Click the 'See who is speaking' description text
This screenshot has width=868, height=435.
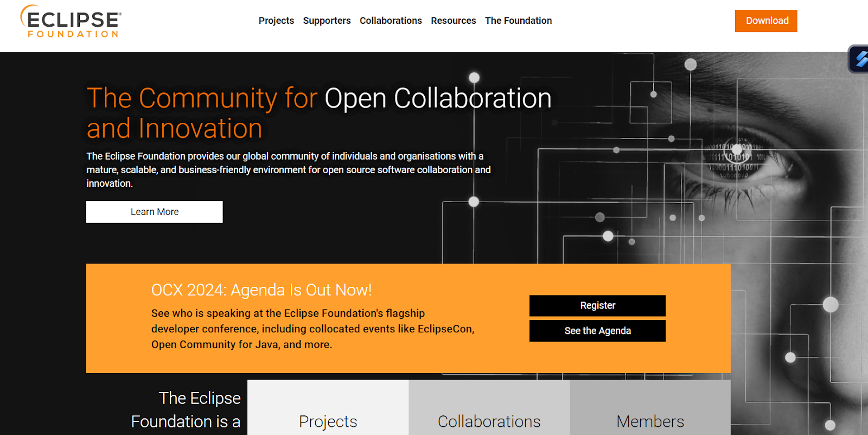pos(313,329)
